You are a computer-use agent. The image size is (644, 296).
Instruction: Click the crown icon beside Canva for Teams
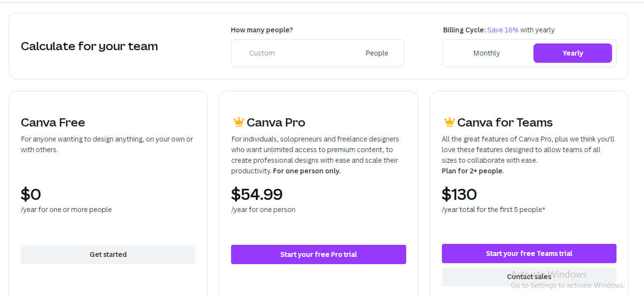point(449,122)
